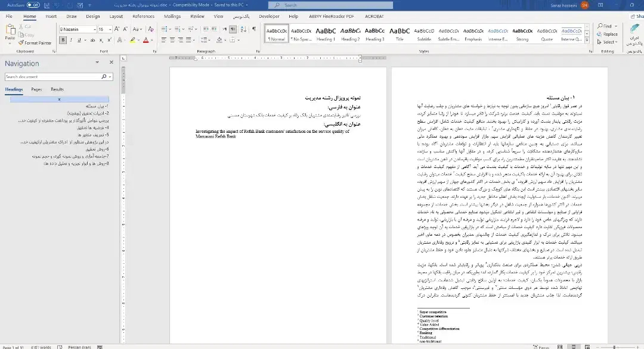Screen dimensions: 644x349
Task: Open the Review tab
Action: click(197, 16)
